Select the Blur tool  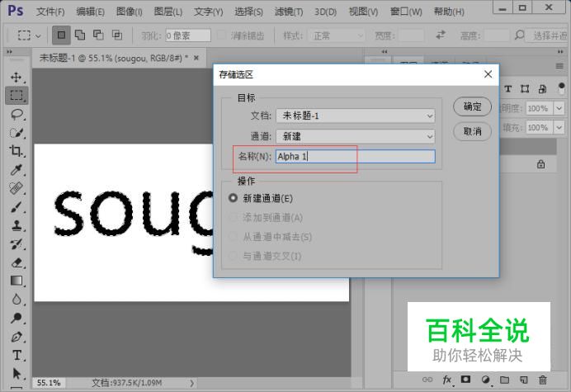[17, 300]
